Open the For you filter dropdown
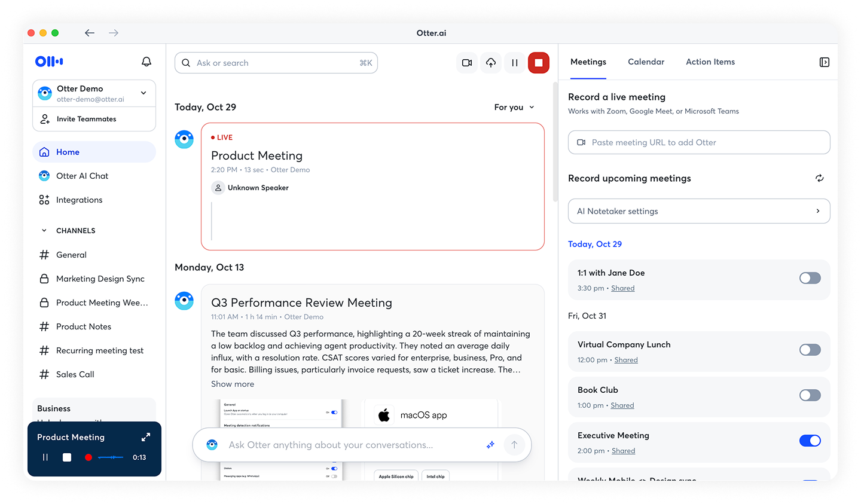This screenshot has height=504, width=861. coord(514,107)
